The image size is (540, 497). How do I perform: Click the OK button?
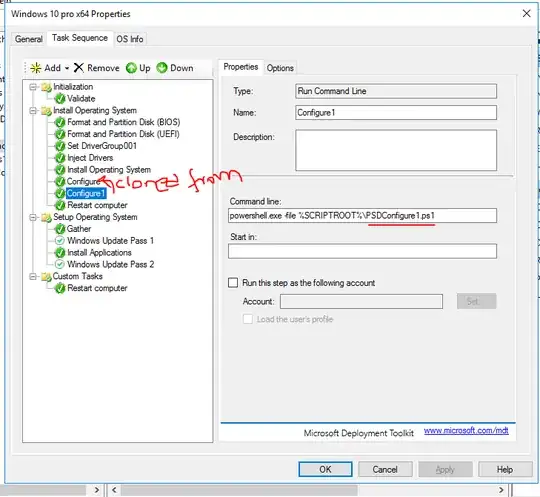325,469
